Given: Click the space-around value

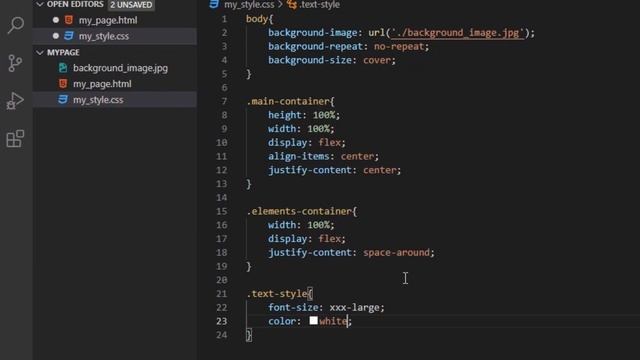Looking at the screenshot, I should point(396,253).
